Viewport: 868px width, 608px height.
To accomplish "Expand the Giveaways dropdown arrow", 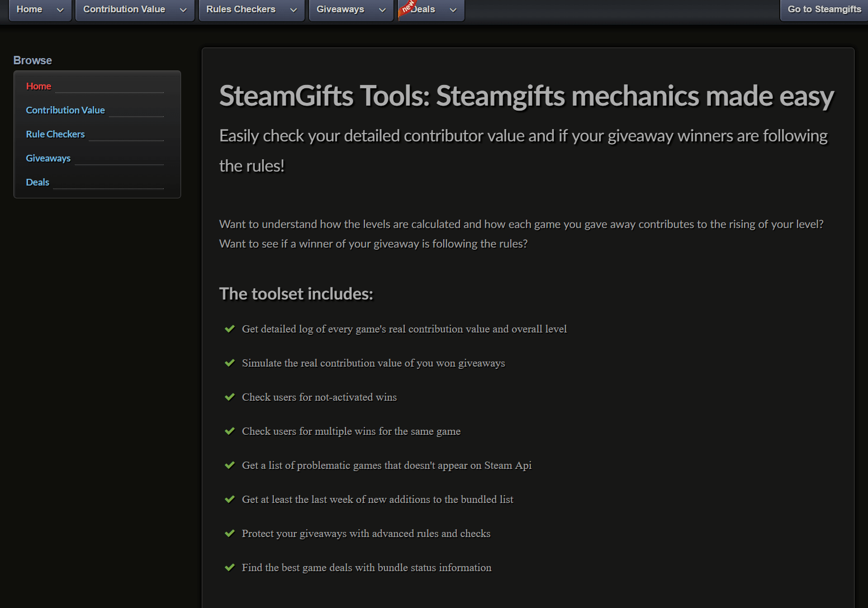I will click(x=382, y=9).
